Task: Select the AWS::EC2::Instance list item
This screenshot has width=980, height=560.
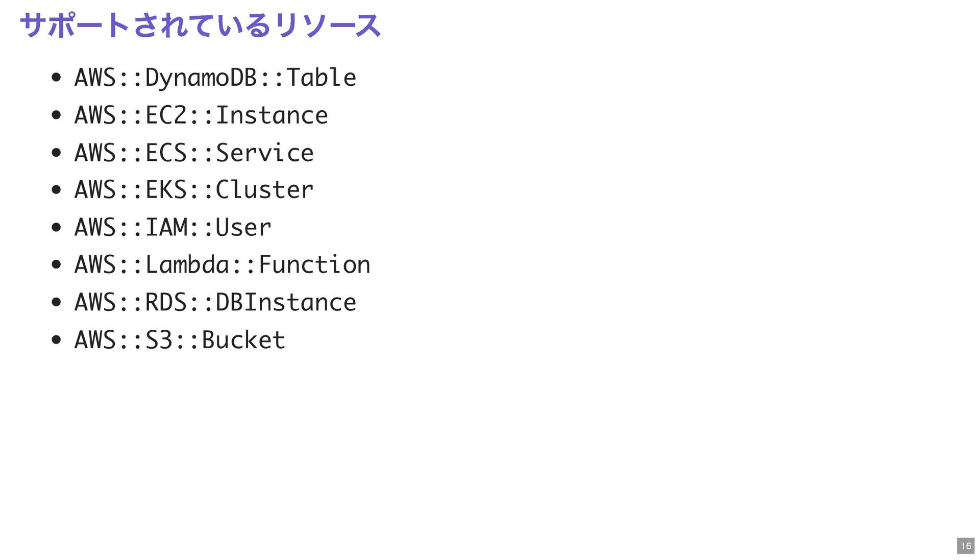Action: 201,115
